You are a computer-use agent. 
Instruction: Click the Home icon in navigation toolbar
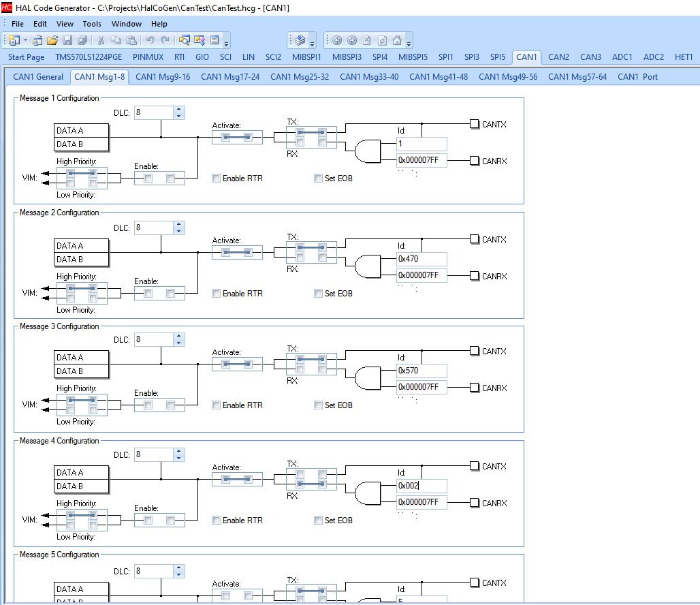(x=397, y=41)
